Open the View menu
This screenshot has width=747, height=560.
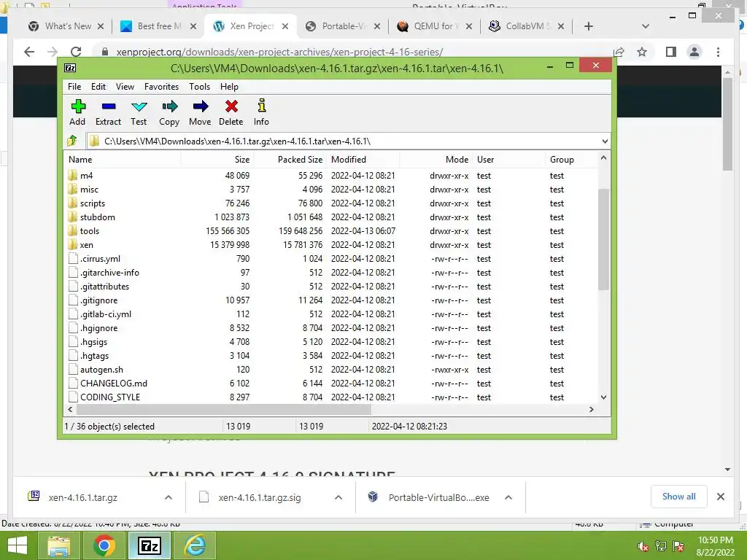[x=125, y=87]
